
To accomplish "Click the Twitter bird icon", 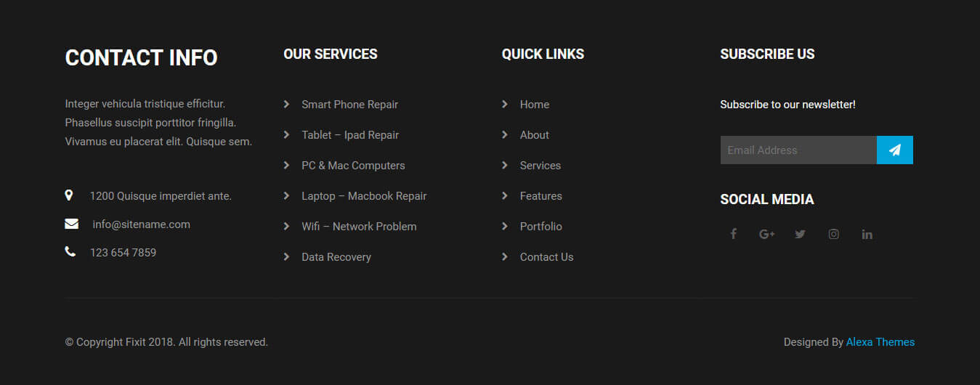I will pyautogui.click(x=800, y=234).
